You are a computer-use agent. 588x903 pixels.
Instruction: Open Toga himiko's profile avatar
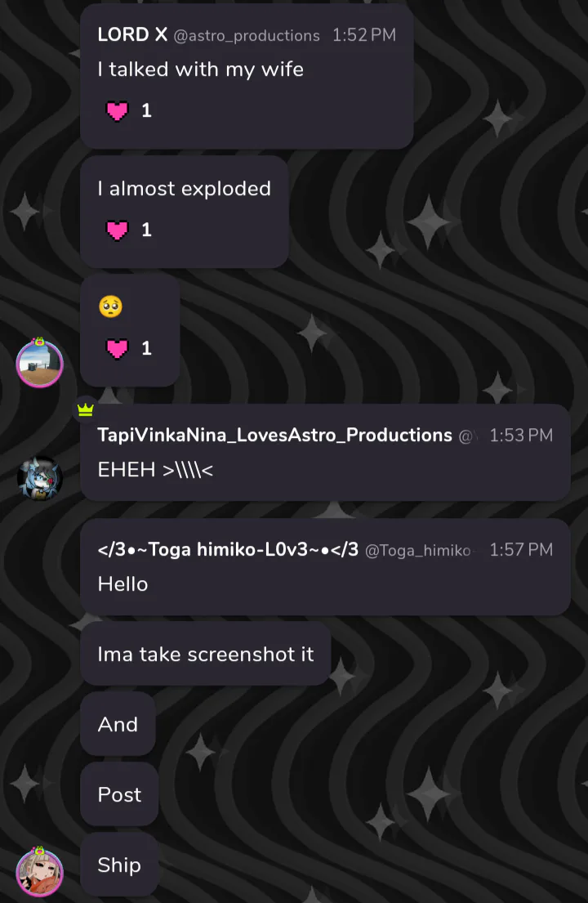tap(39, 871)
